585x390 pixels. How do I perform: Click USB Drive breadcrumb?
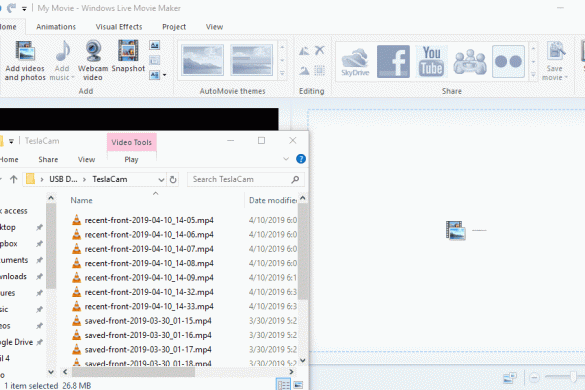[63, 179]
